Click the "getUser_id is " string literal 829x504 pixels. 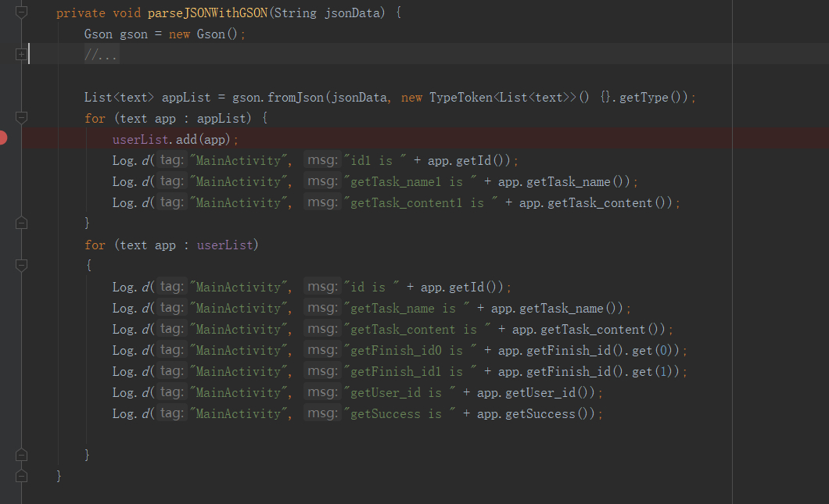point(400,392)
